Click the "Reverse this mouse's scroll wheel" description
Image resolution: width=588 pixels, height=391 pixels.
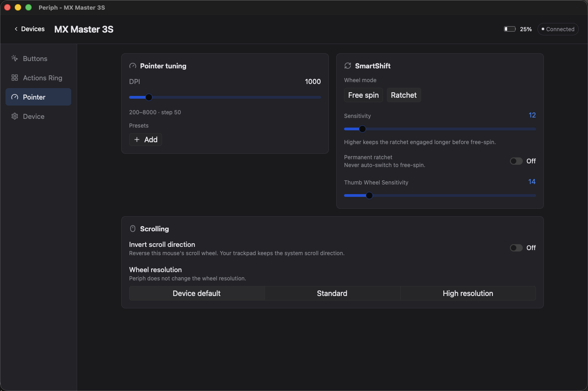click(237, 253)
